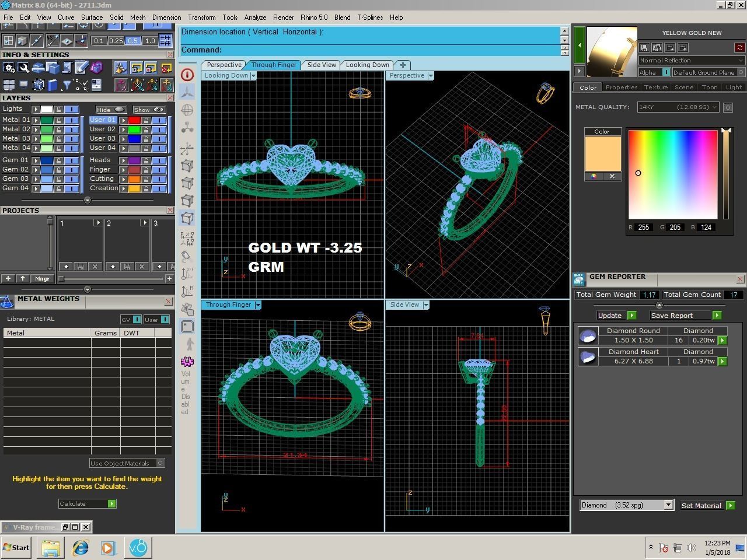
Task: Open the Normal Reflection dropdown
Action: [x=692, y=60]
